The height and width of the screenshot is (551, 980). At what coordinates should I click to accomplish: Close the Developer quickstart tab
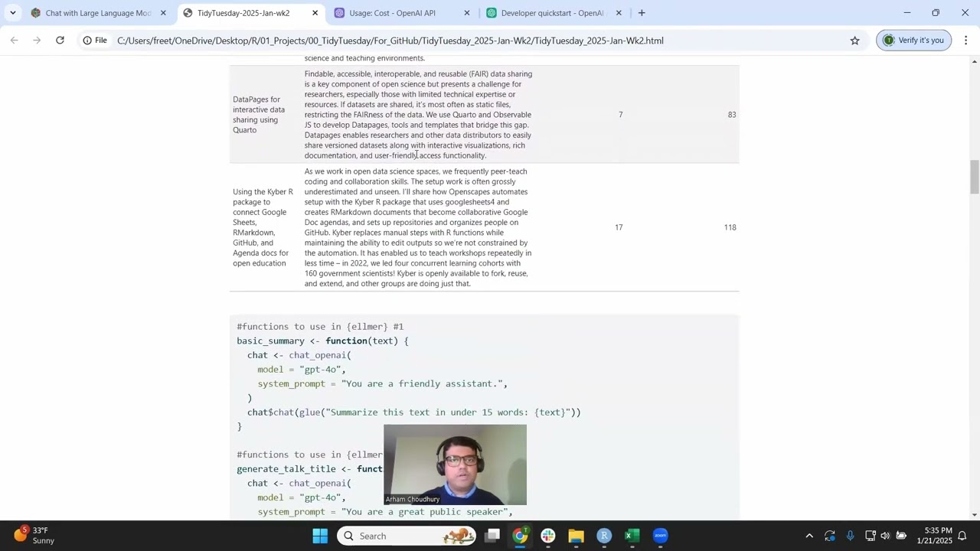pyautogui.click(x=619, y=13)
